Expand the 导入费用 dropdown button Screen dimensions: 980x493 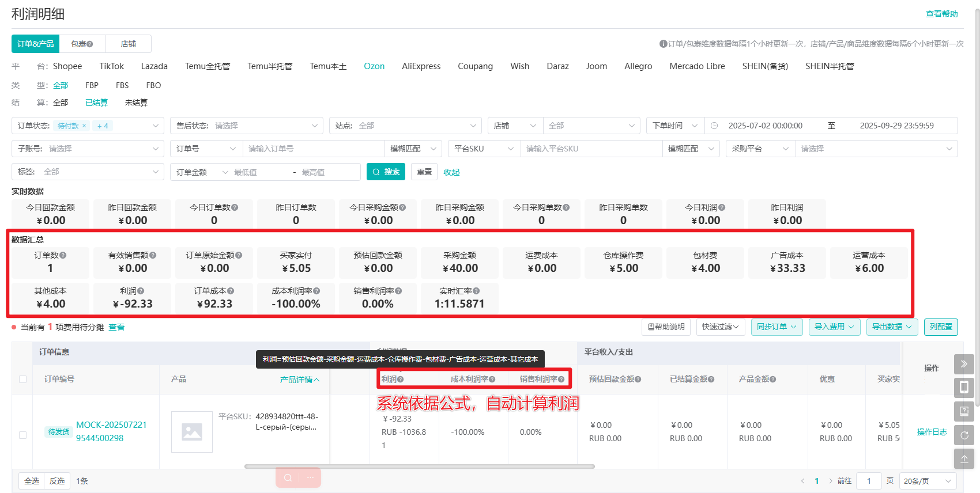point(834,327)
